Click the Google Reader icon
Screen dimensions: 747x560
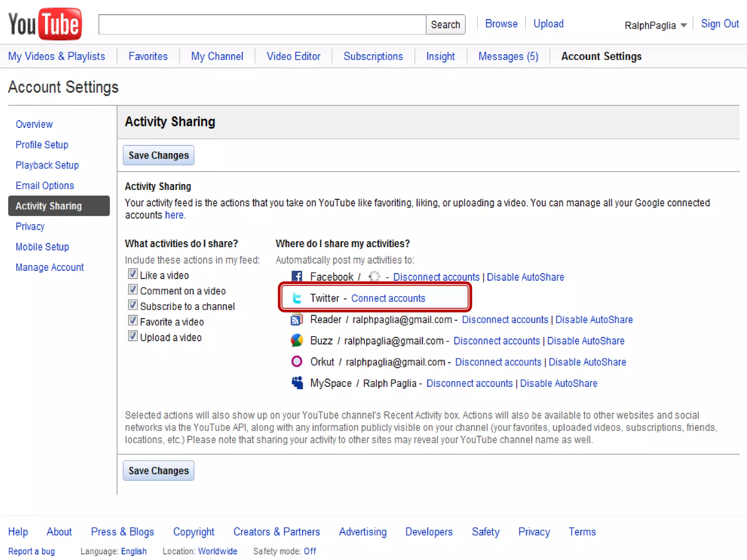coord(297,319)
